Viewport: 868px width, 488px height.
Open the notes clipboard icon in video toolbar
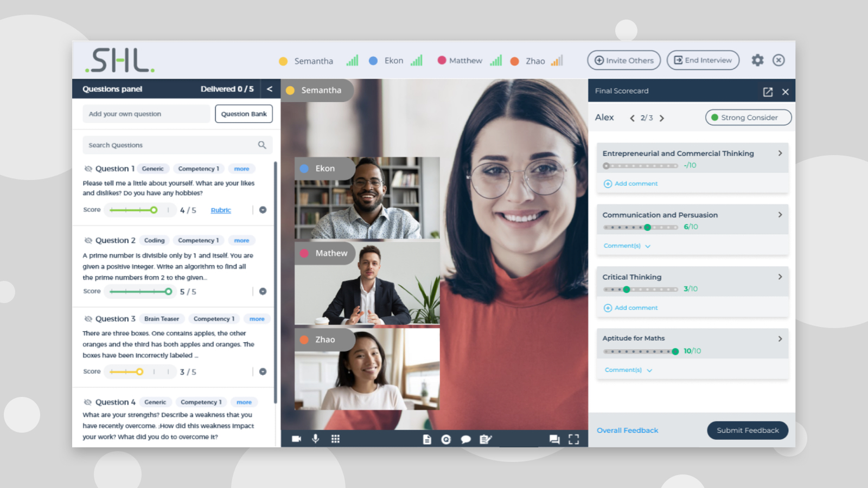click(486, 439)
